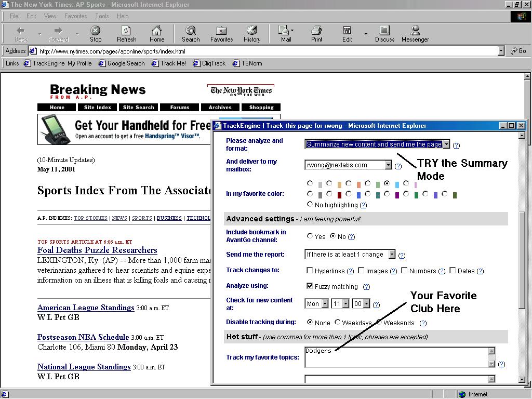The height and width of the screenshot is (399, 532).
Task: Click the help icon after No highlighting
Action: click(x=363, y=205)
